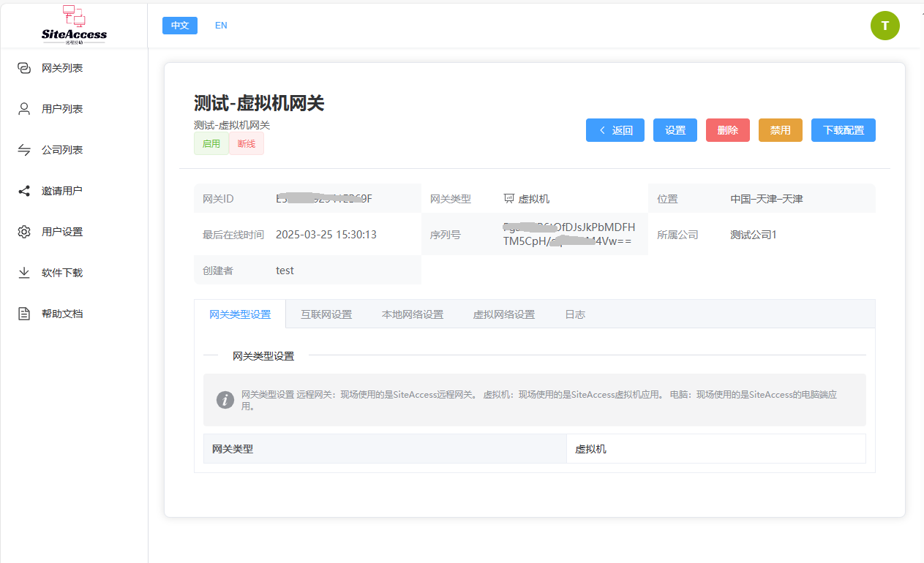Click the SiteAccess logo
The image size is (924, 563).
click(74, 25)
